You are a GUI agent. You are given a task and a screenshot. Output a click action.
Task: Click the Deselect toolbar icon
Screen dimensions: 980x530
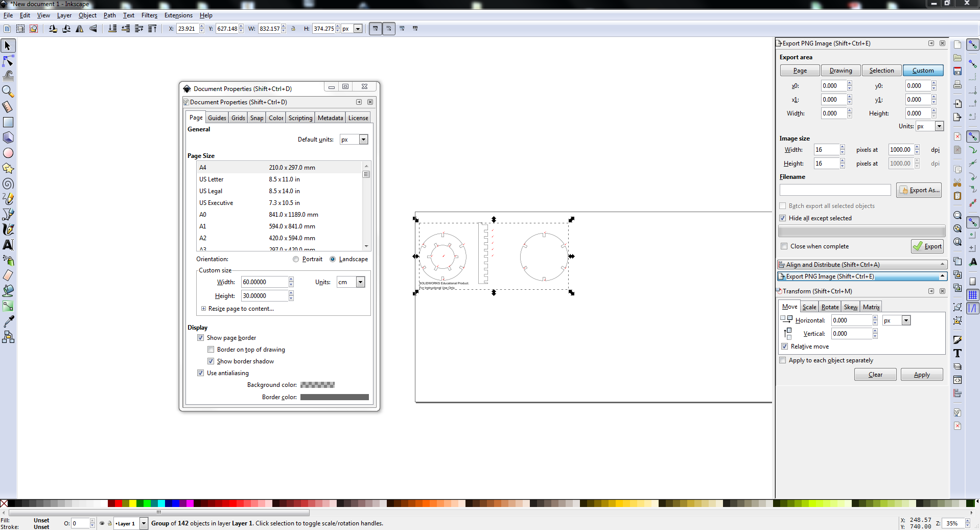pos(34,29)
